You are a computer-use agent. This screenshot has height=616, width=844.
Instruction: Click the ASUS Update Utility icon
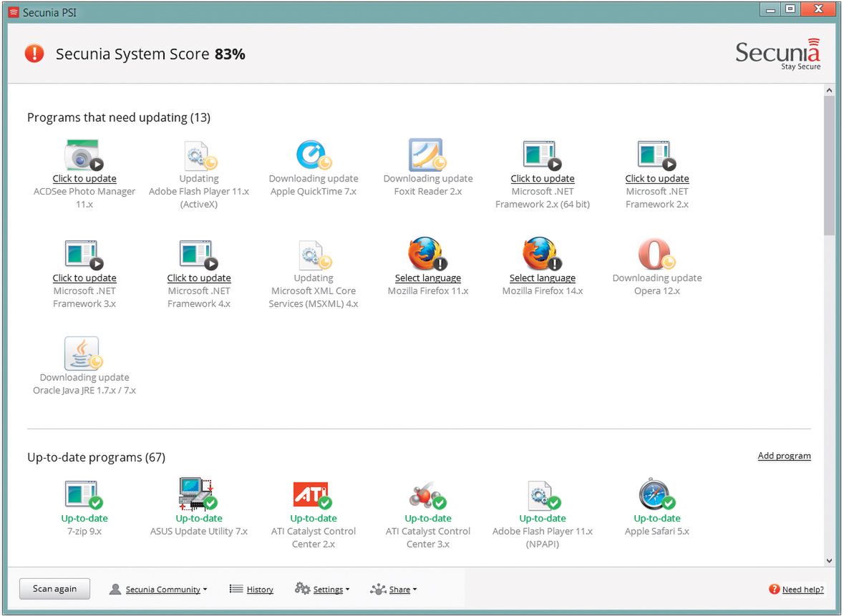(198, 494)
